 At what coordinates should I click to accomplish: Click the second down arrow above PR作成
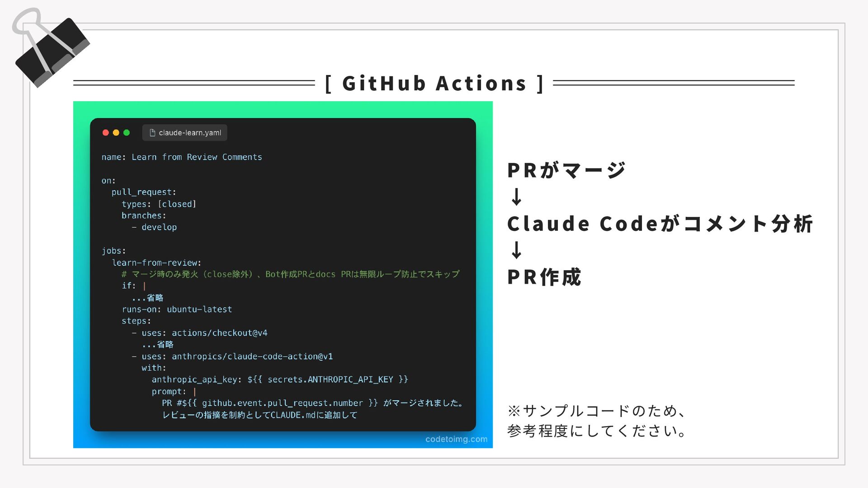(x=516, y=250)
